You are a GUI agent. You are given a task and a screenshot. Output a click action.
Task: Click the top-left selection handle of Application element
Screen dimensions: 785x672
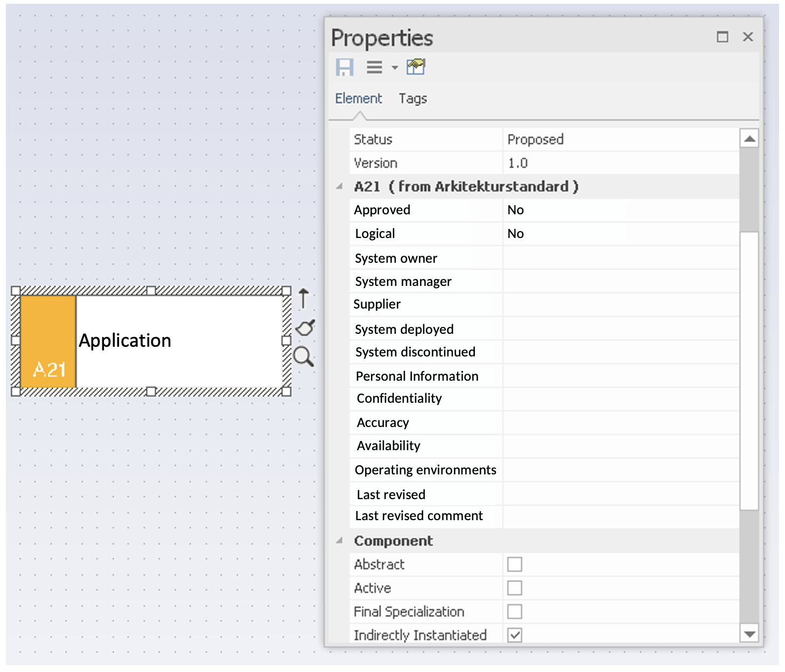(x=16, y=291)
